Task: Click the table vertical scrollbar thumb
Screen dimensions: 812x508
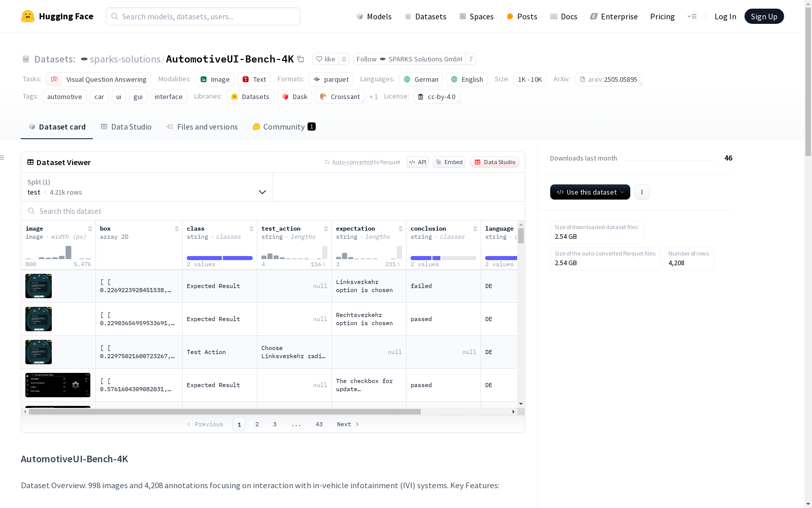Action: 521,236
